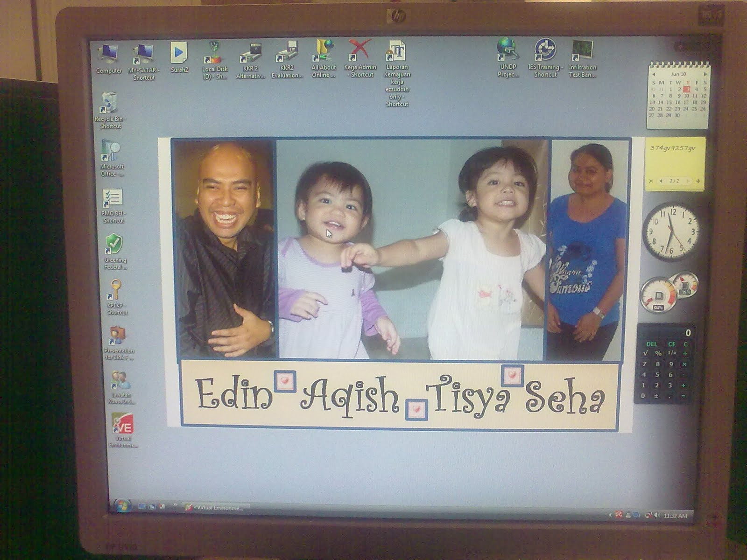Viewport: 747px width, 560px height.
Task: Click the decimal point calculator key
Action: pos(669,397)
